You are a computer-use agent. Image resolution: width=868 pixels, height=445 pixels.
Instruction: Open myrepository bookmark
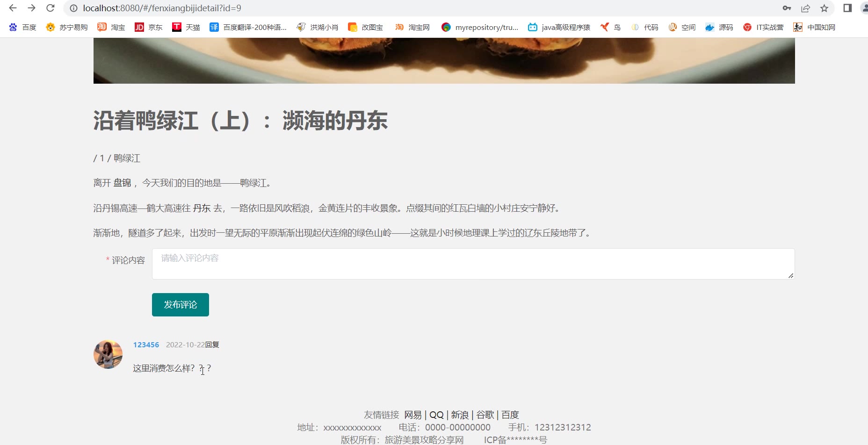click(x=480, y=27)
